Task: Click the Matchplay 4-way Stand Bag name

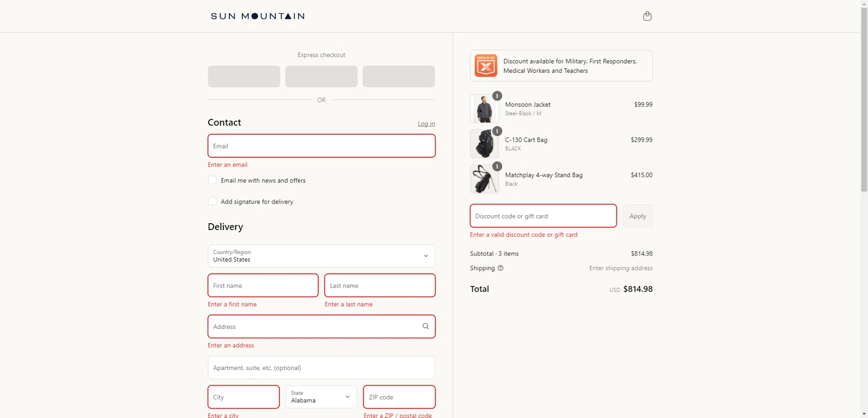Action: pyautogui.click(x=544, y=175)
